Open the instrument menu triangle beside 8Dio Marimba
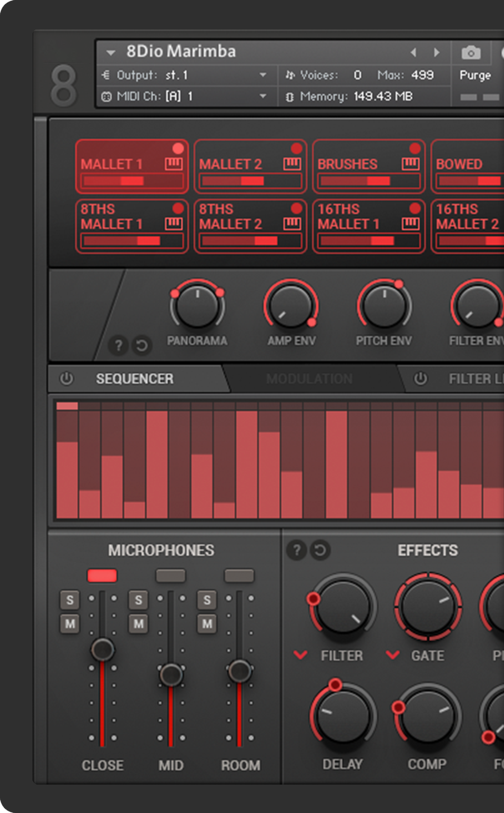 coord(111,53)
